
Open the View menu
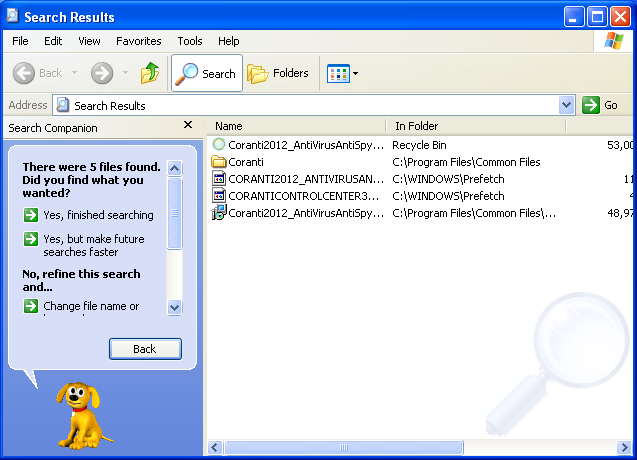(x=89, y=41)
